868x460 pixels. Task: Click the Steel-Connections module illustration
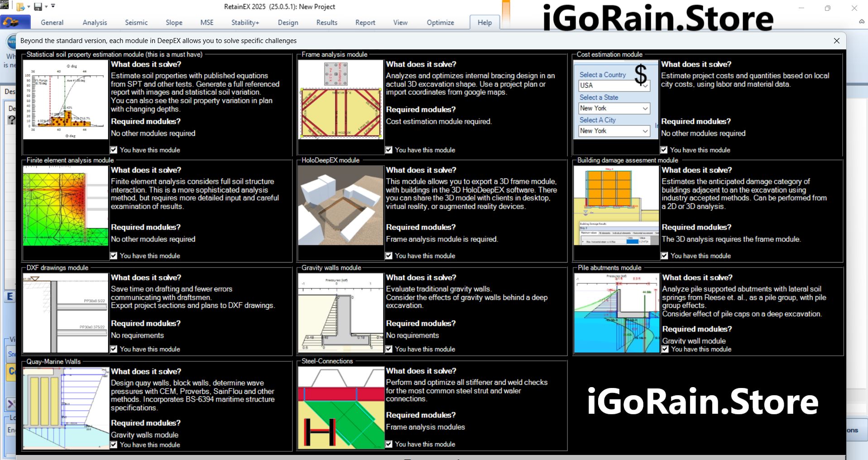(341, 408)
